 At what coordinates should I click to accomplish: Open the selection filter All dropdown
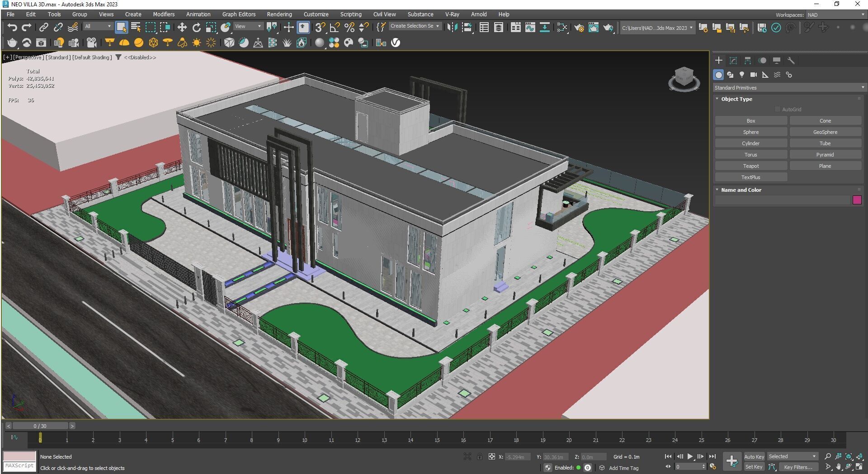[x=98, y=26]
